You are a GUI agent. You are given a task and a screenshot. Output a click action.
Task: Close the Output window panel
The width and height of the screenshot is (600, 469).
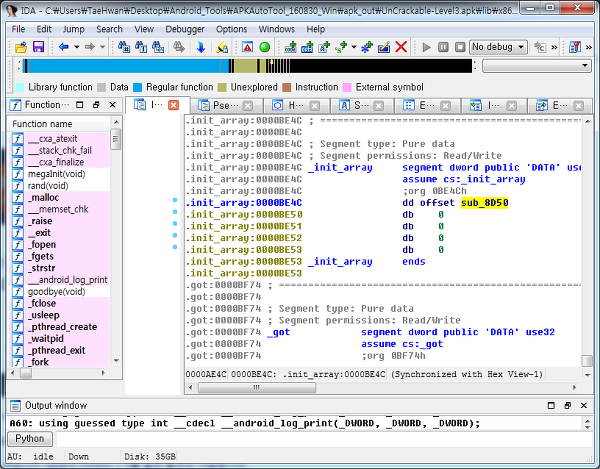pyautogui.click(x=584, y=405)
